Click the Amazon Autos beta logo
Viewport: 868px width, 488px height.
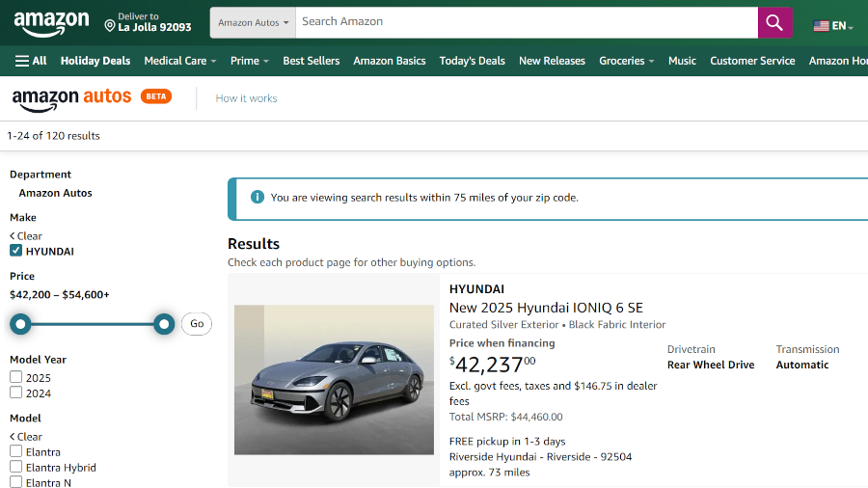[92, 98]
